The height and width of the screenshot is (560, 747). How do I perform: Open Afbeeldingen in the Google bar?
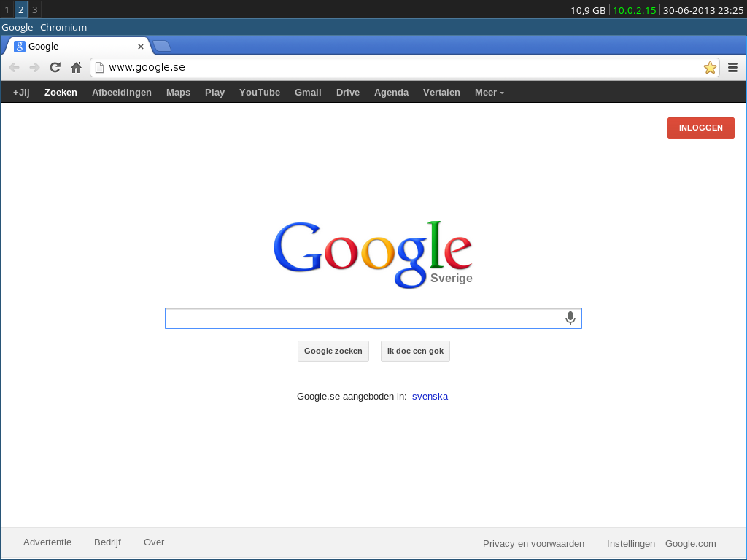pyautogui.click(x=122, y=93)
